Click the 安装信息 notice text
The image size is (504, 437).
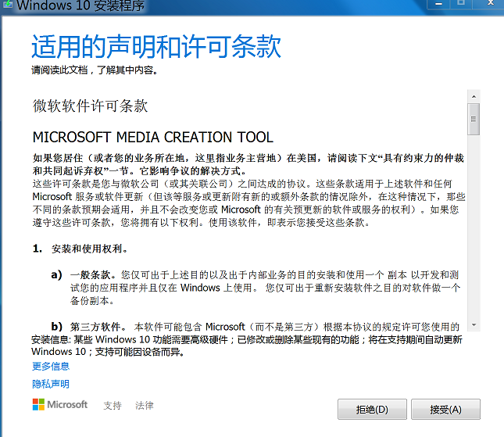click(x=247, y=346)
